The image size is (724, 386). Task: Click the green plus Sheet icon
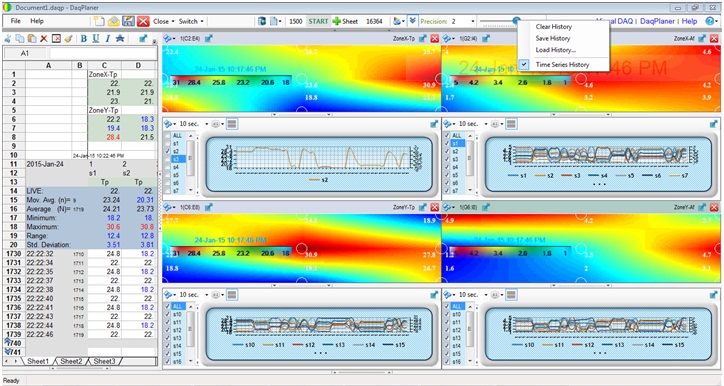337,21
